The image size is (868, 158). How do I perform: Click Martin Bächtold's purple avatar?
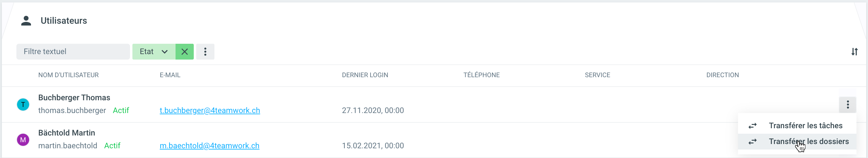pos(23,139)
